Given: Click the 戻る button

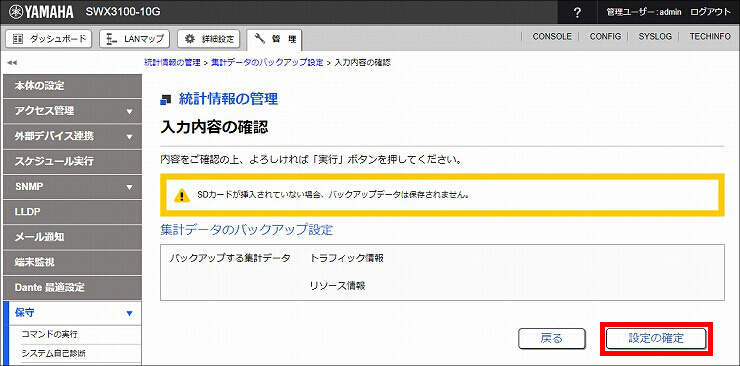Looking at the screenshot, I should coord(552,338).
